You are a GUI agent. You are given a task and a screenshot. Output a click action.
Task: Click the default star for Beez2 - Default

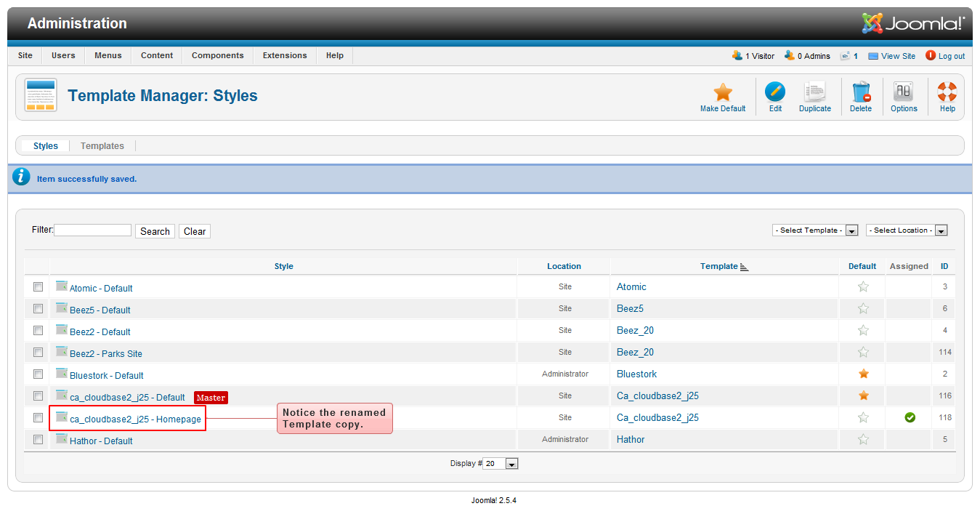click(x=863, y=330)
